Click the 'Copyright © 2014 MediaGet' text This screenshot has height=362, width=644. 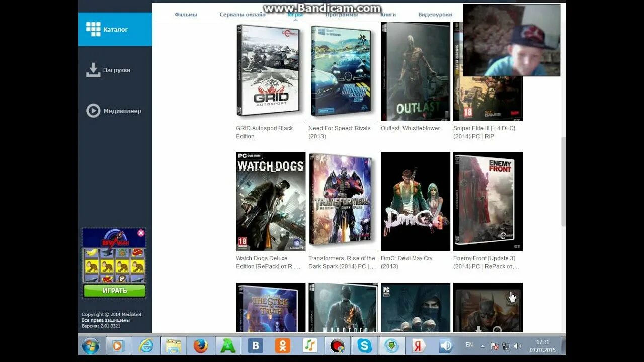111,314
